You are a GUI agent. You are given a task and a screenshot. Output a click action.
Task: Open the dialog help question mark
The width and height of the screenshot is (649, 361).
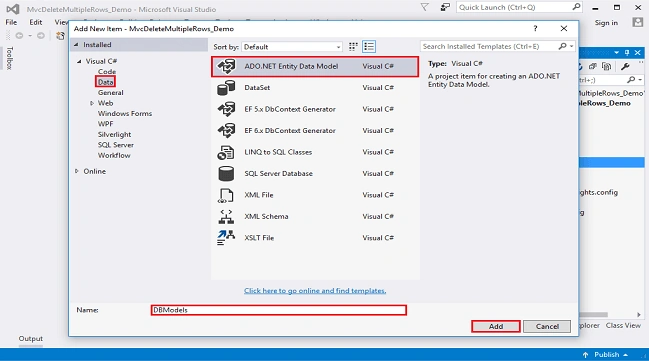(535, 28)
